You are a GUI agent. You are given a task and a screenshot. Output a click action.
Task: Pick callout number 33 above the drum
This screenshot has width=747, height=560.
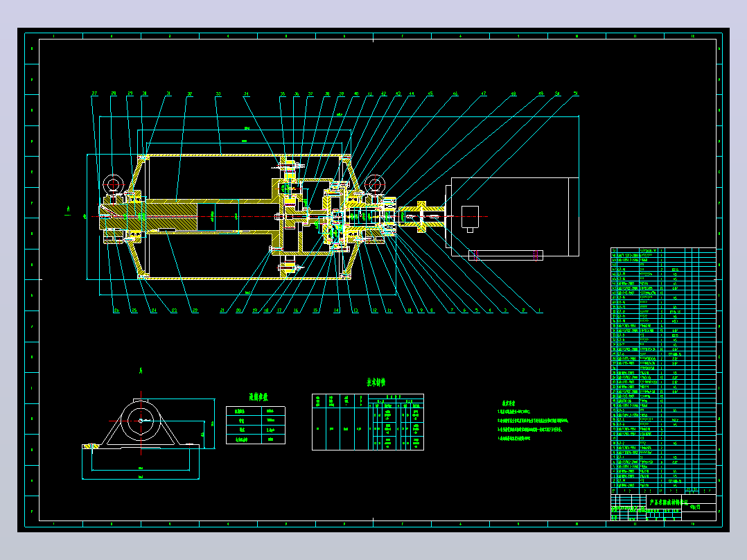pos(218,94)
